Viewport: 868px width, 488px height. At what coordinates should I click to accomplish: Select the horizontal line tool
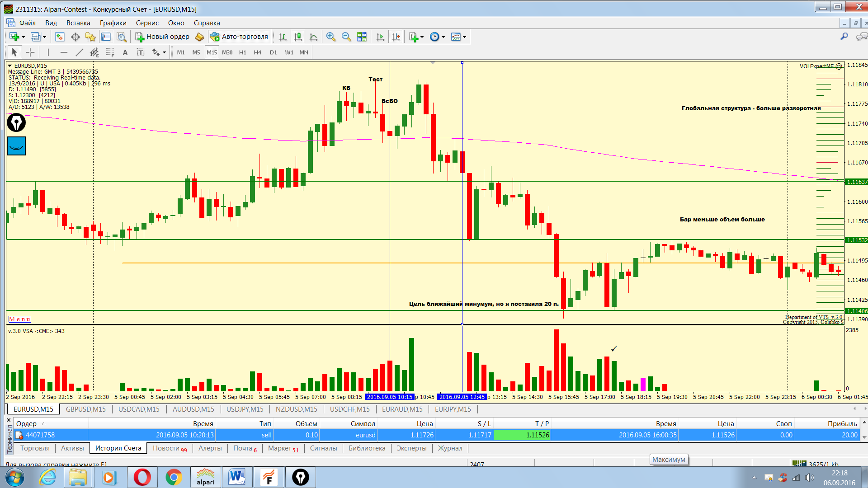[x=64, y=52]
